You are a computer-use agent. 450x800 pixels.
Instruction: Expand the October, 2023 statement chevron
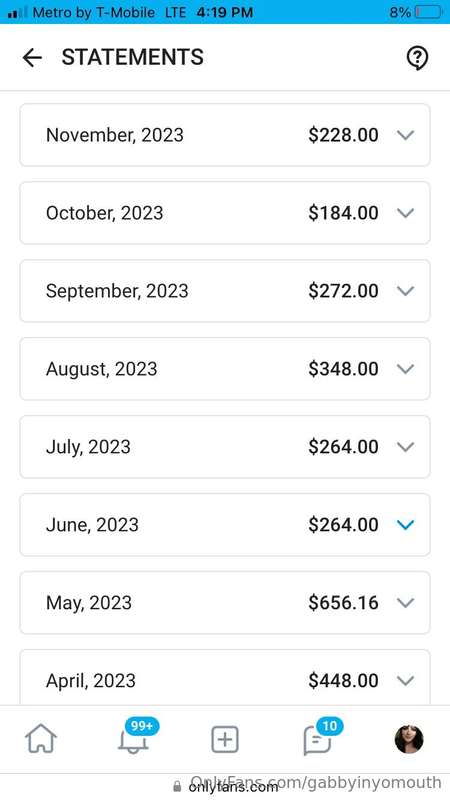(406, 213)
